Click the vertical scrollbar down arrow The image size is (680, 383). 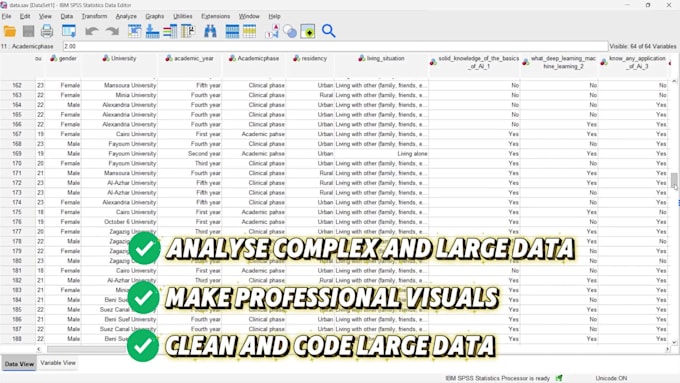[674, 342]
